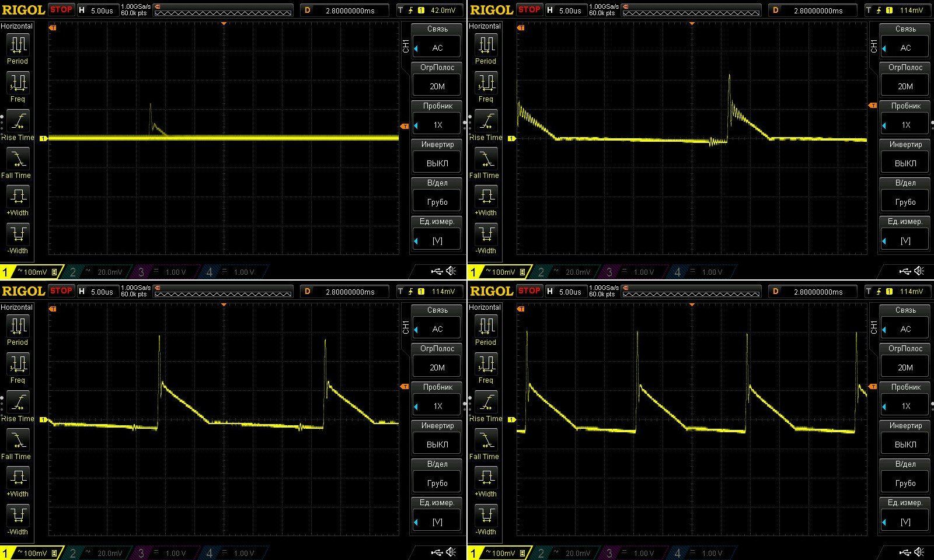Switch Инвертир ВЫКЛ setting in bottom-right capture
Image resolution: width=934 pixels, height=560 pixels.
pos(905,444)
